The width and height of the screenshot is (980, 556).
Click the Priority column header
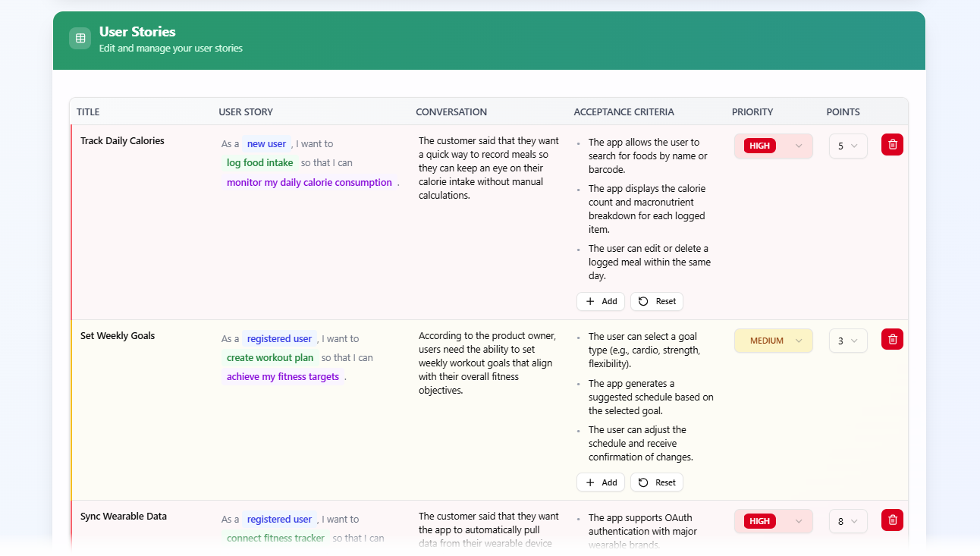click(x=752, y=112)
